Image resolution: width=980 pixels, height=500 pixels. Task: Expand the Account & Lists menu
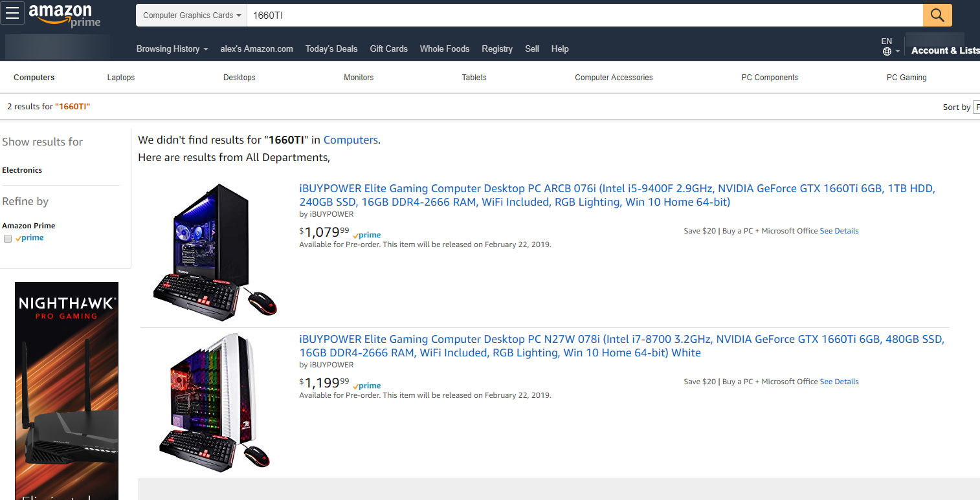pos(945,50)
